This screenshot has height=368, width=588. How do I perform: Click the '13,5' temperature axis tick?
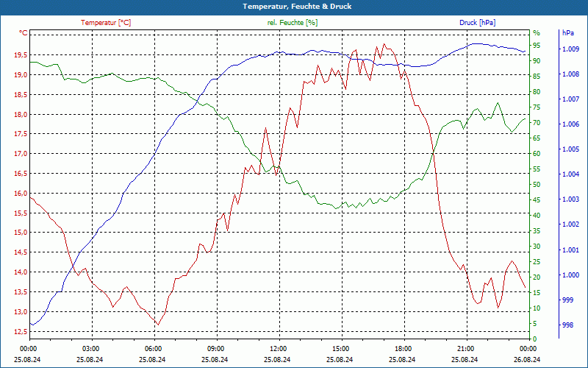click(x=21, y=291)
